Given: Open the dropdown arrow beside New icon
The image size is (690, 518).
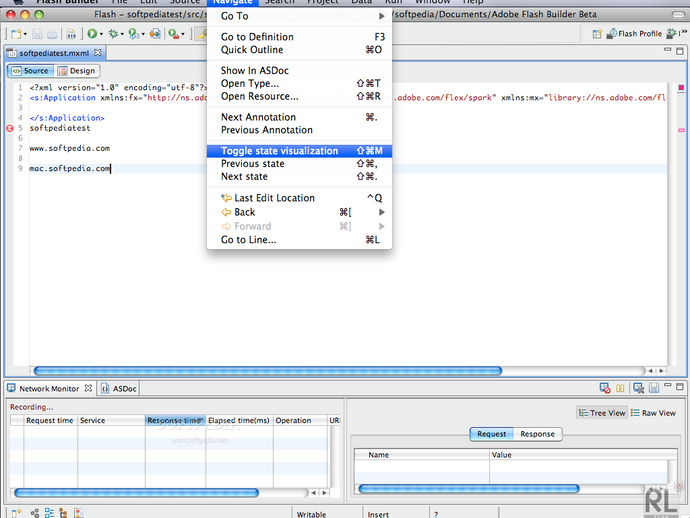Looking at the screenshot, I should 25,34.
